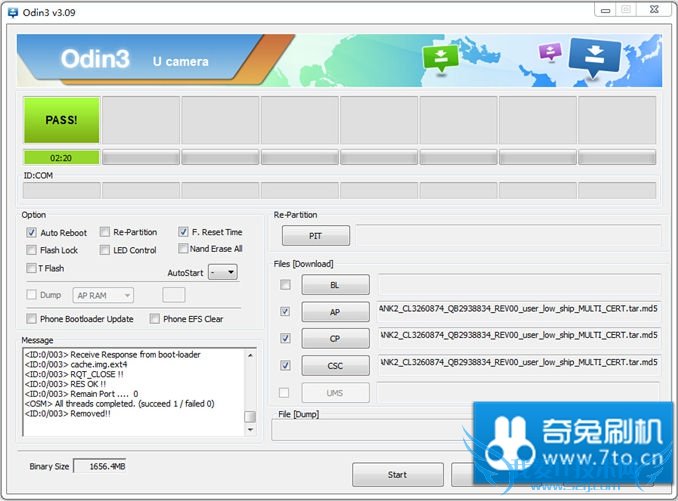Check the UMS file checkbox

coord(284,393)
